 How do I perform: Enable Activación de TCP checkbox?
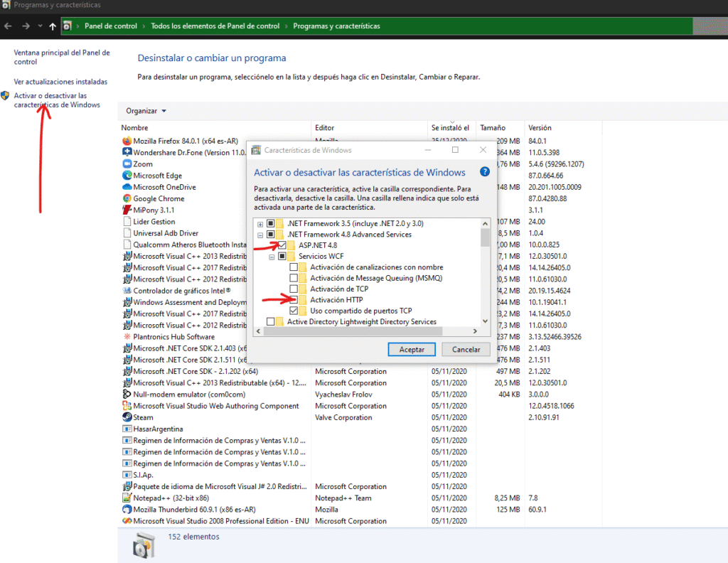coord(294,289)
